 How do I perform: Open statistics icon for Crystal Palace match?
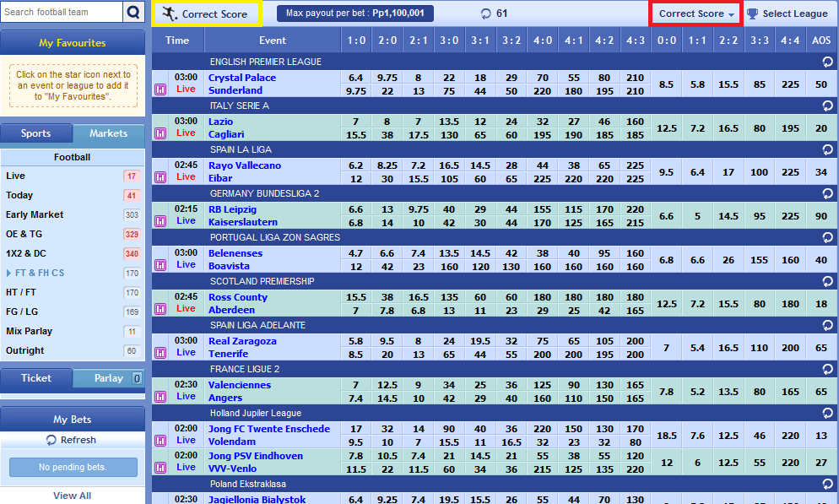point(160,89)
